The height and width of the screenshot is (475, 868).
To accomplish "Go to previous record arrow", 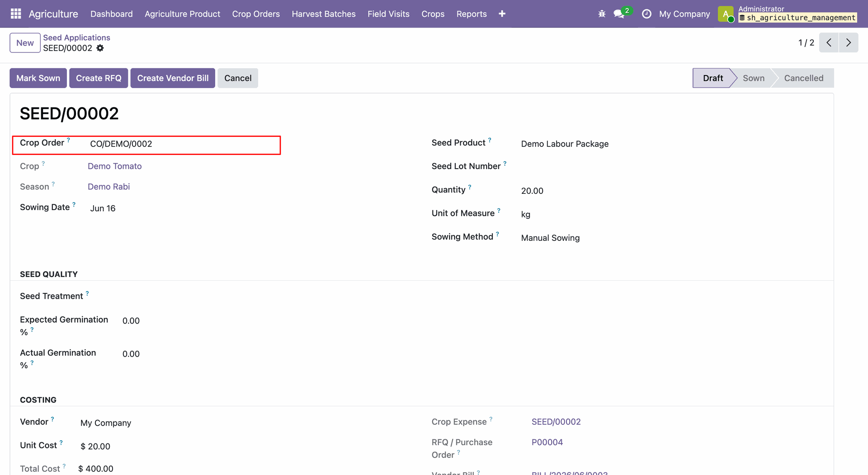I will click(x=829, y=42).
